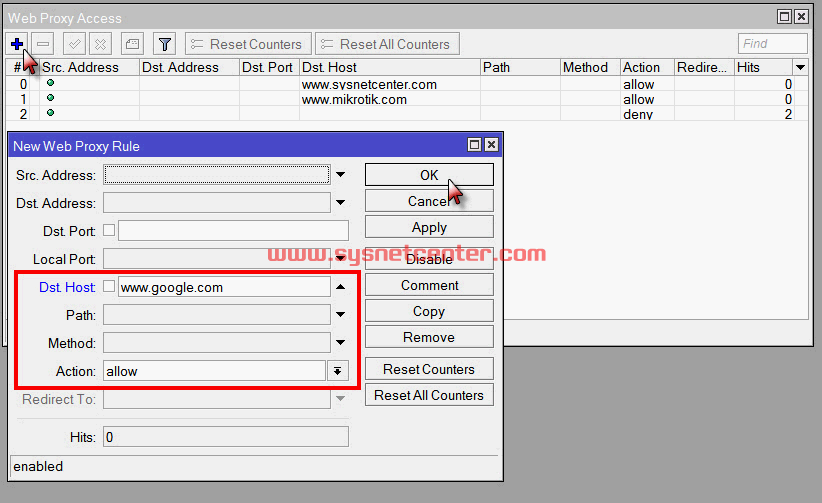
Task: Sort table by Redire... column header
Action: 704,67
